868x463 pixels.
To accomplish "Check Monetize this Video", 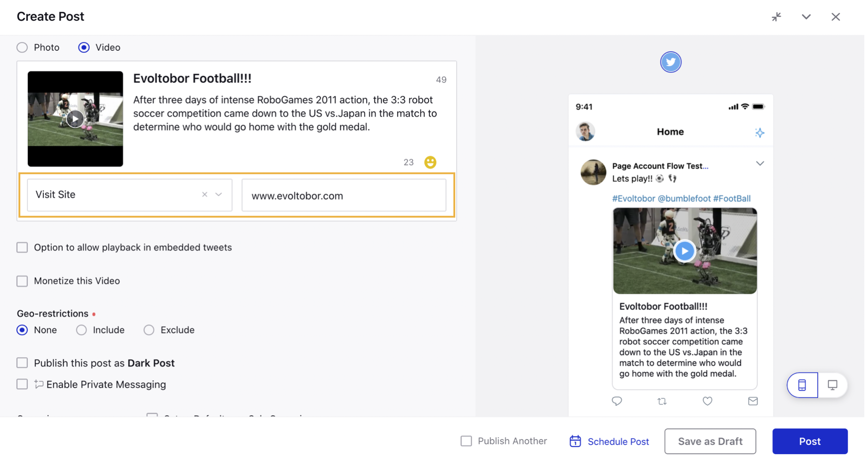I will [22, 281].
